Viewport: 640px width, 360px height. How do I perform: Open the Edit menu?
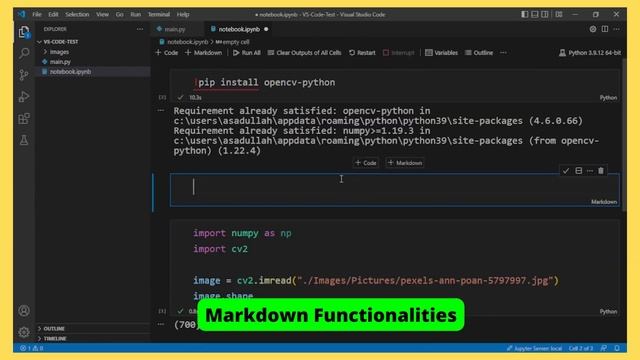[53, 14]
